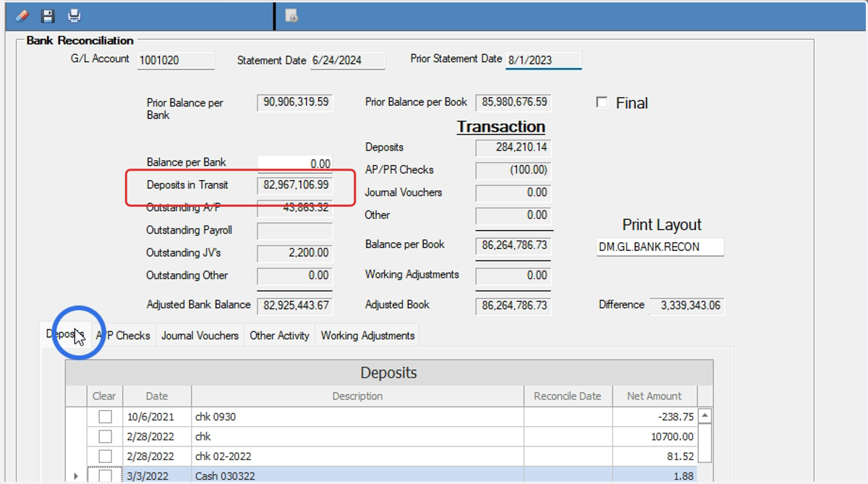The width and height of the screenshot is (868, 484).
Task: Click the Clear column header
Action: point(105,396)
